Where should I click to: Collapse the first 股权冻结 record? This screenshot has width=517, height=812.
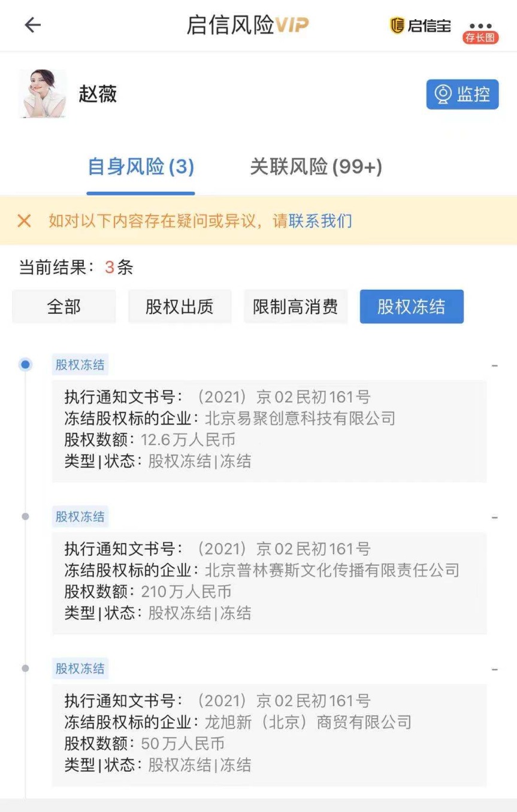(495, 365)
